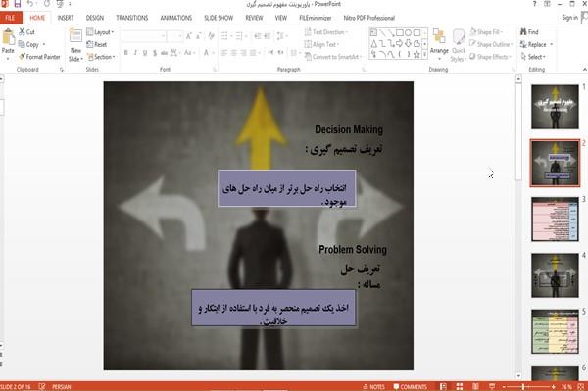Image resolution: width=588 pixels, height=391 pixels.
Task: Select the star shape in shapes gallery
Action: [x=416, y=54]
